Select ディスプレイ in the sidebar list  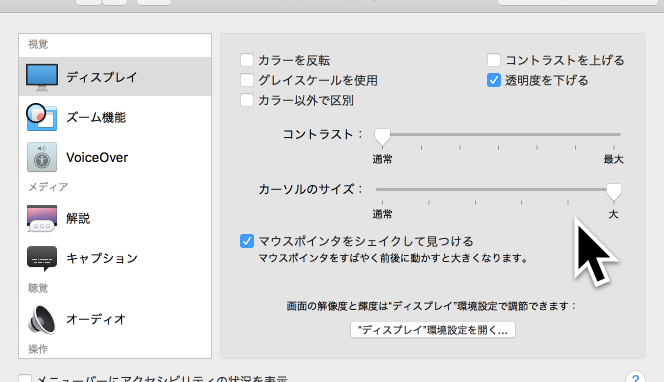point(115,77)
